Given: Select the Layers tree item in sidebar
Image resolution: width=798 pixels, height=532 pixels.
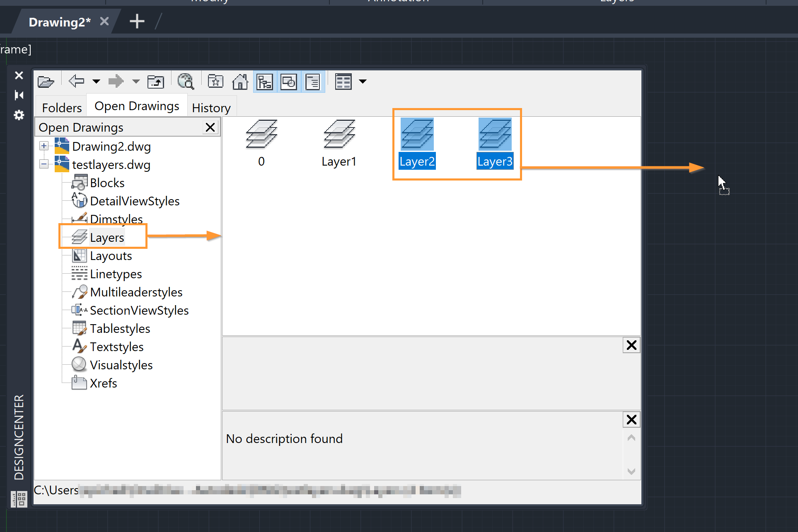Looking at the screenshot, I should (108, 238).
